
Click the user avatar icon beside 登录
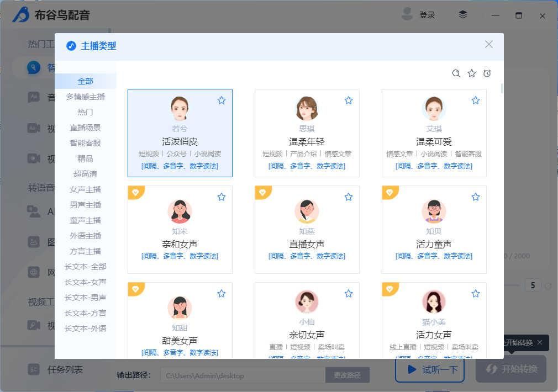point(407,14)
